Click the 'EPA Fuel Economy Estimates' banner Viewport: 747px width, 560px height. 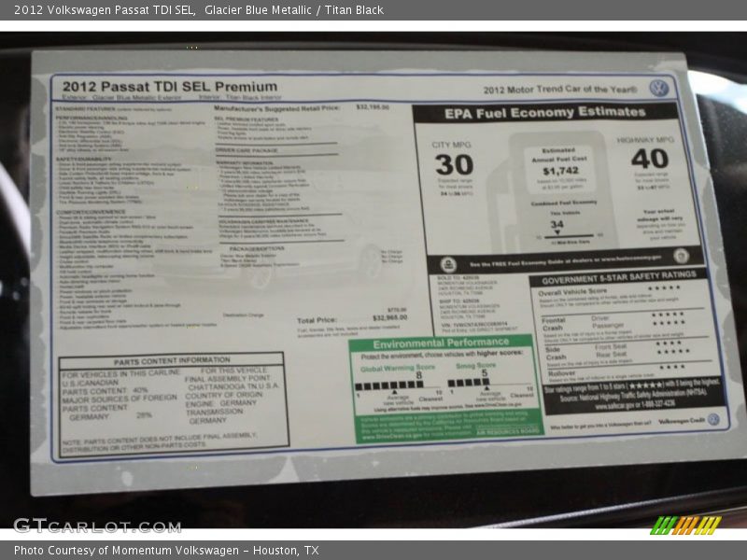(545, 113)
